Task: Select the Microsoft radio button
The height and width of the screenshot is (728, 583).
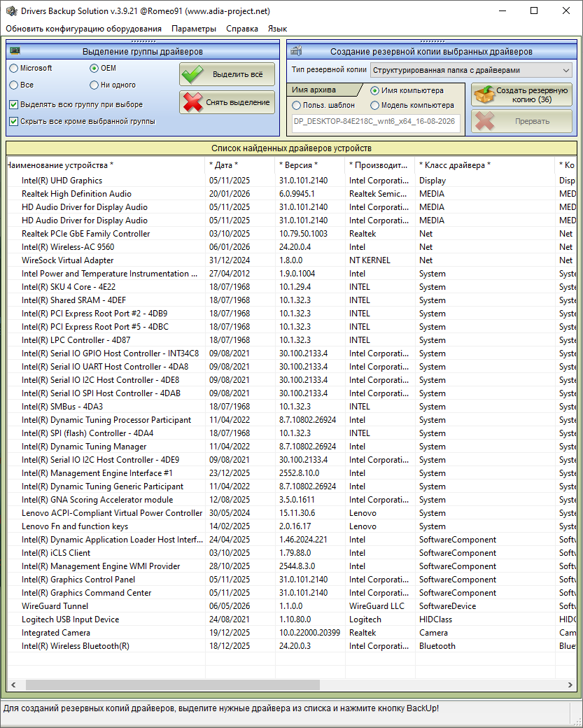Action: pos(14,69)
